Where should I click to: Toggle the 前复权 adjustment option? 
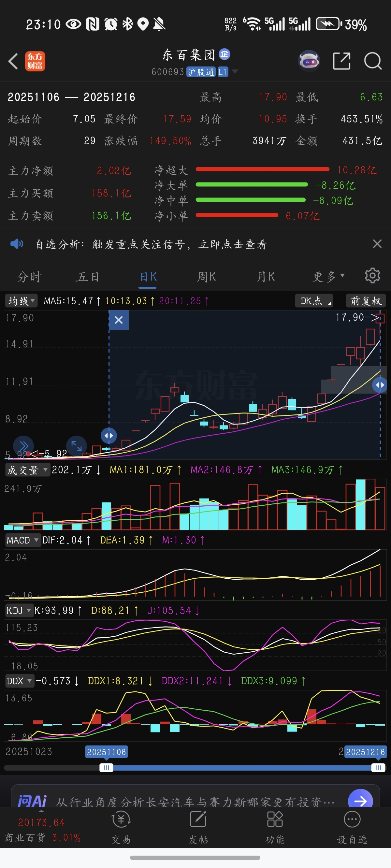[x=366, y=301]
